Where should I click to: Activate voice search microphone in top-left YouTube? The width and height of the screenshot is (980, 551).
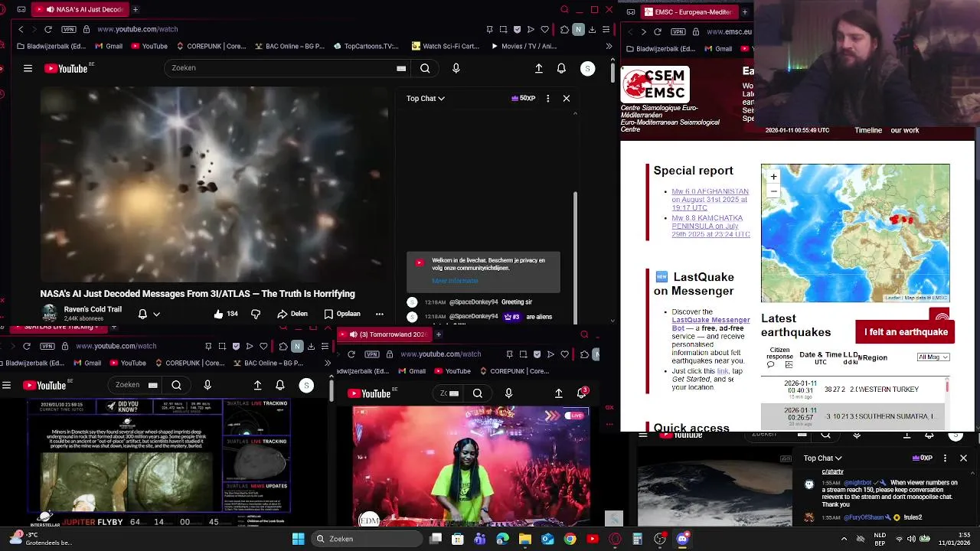[456, 68]
